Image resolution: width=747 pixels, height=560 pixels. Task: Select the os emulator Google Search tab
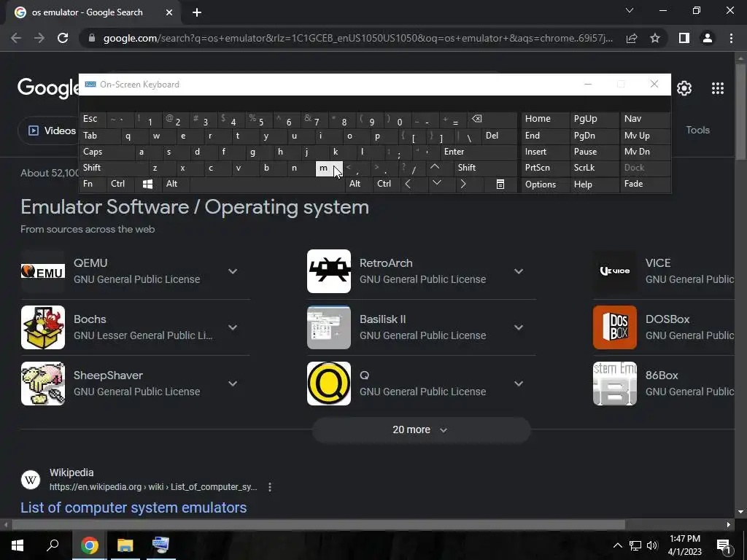[x=94, y=12]
